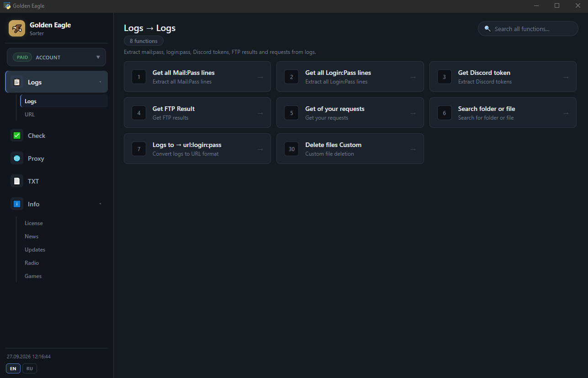Click the number 7 badge on url:login:pass card

pyautogui.click(x=139, y=149)
